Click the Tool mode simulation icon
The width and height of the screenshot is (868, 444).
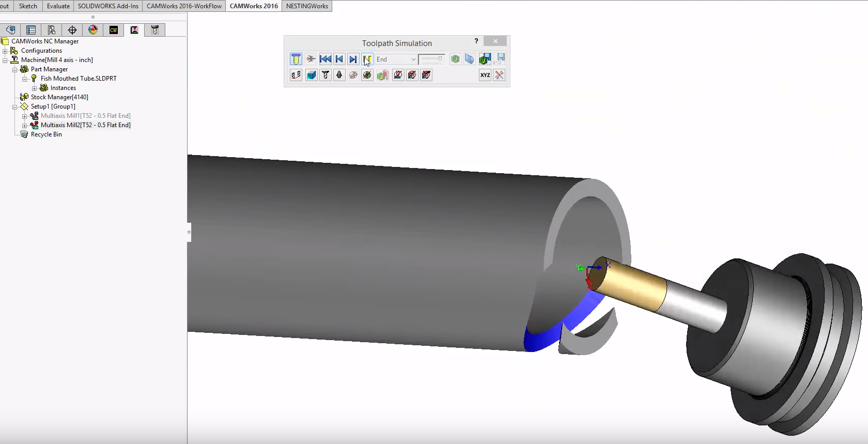[296, 59]
